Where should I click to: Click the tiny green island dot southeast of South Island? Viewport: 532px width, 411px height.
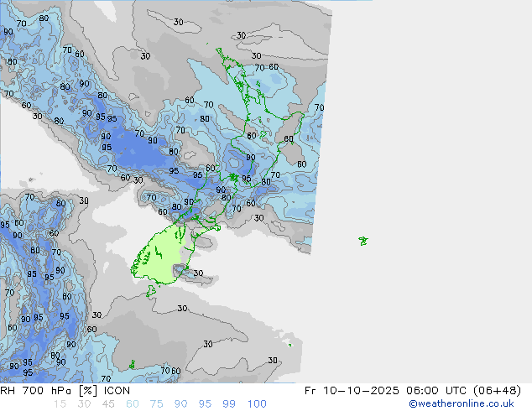289,346
